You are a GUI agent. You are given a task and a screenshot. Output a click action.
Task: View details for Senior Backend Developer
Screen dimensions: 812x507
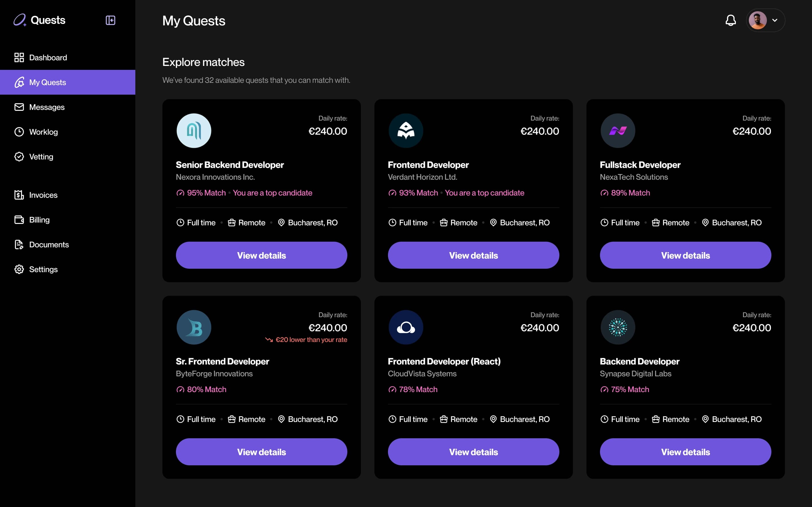point(261,255)
